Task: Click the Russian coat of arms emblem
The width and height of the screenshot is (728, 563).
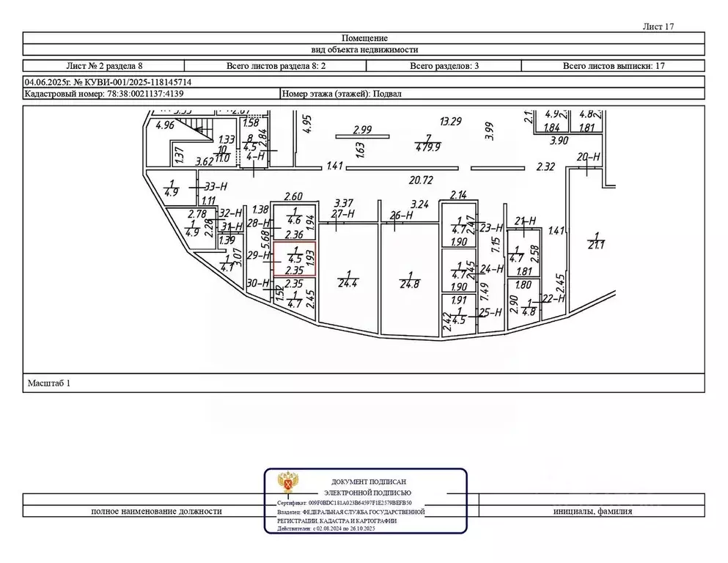Action: click(288, 482)
